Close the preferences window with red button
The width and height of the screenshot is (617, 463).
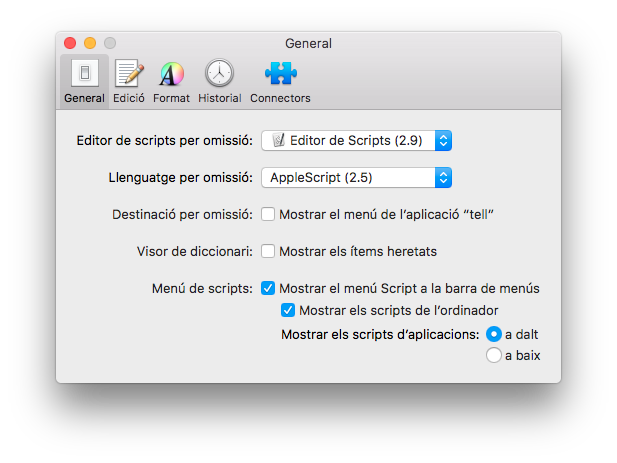(70, 43)
